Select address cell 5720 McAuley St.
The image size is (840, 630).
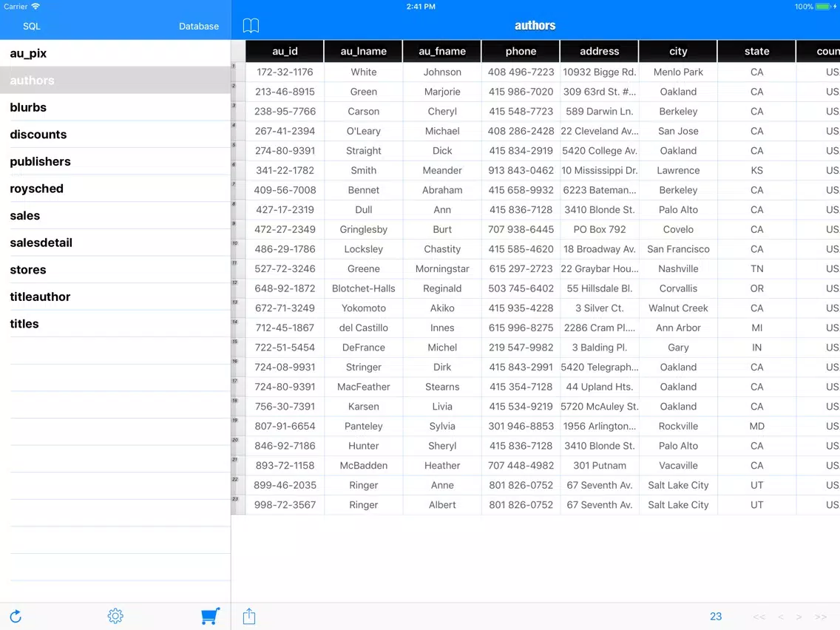[x=600, y=407]
